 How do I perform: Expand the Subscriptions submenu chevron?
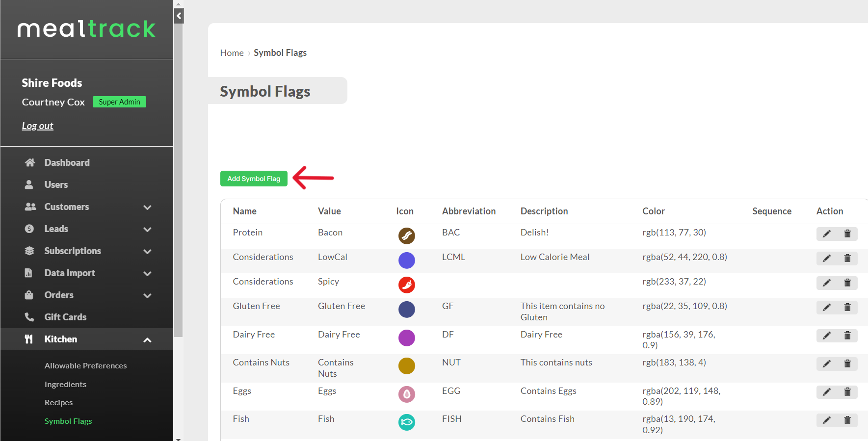pos(147,252)
